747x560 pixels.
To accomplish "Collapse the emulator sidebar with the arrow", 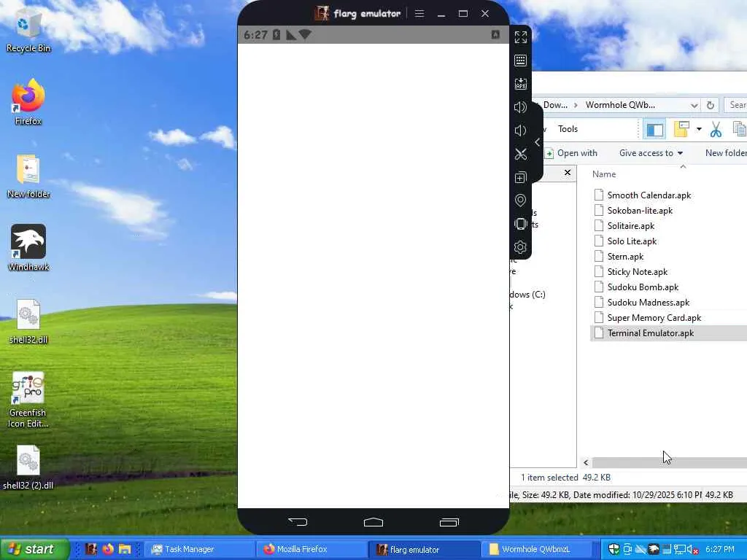I will 538,142.
